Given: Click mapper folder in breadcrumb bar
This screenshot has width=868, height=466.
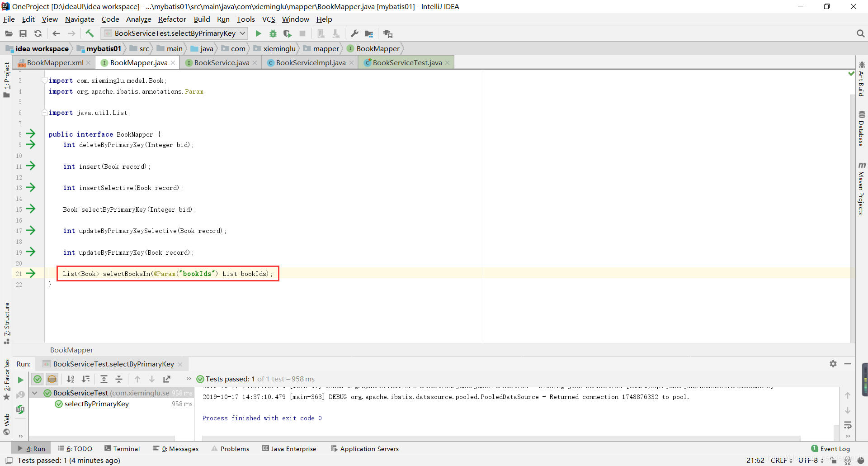Looking at the screenshot, I should (x=321, y=48).
